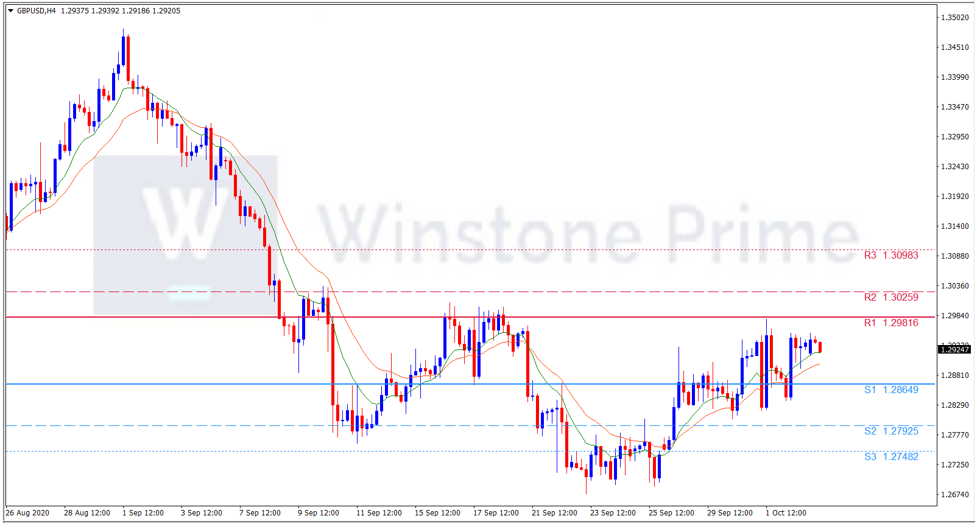Screen dimensions: 980x527
Task: Click the R3 1.30983 resistance label
Action: [890, 256]
